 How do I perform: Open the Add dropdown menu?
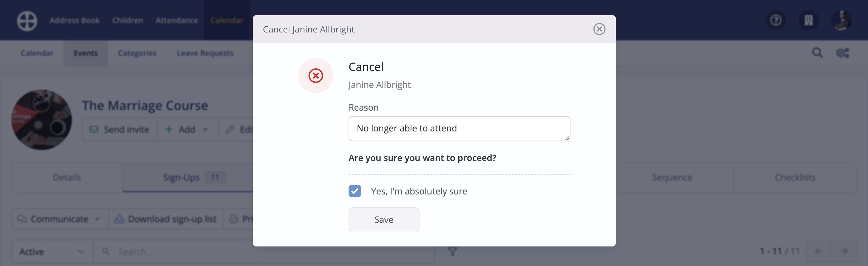click(x=187, y=130)
